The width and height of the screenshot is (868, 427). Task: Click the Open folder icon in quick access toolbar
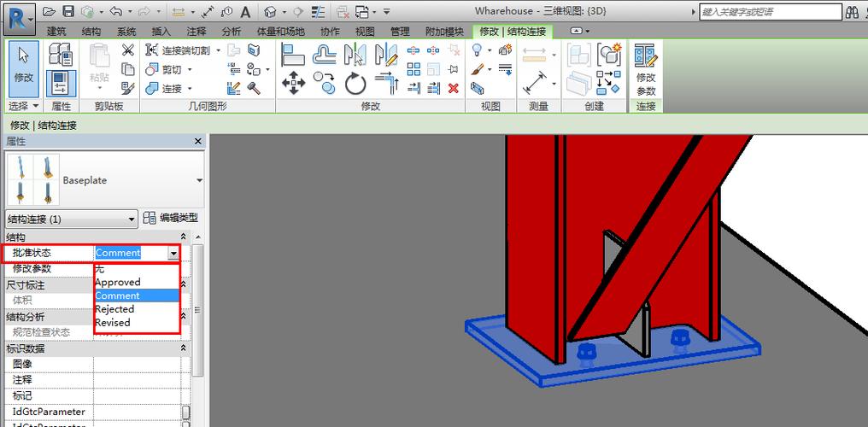pos(50,11)
